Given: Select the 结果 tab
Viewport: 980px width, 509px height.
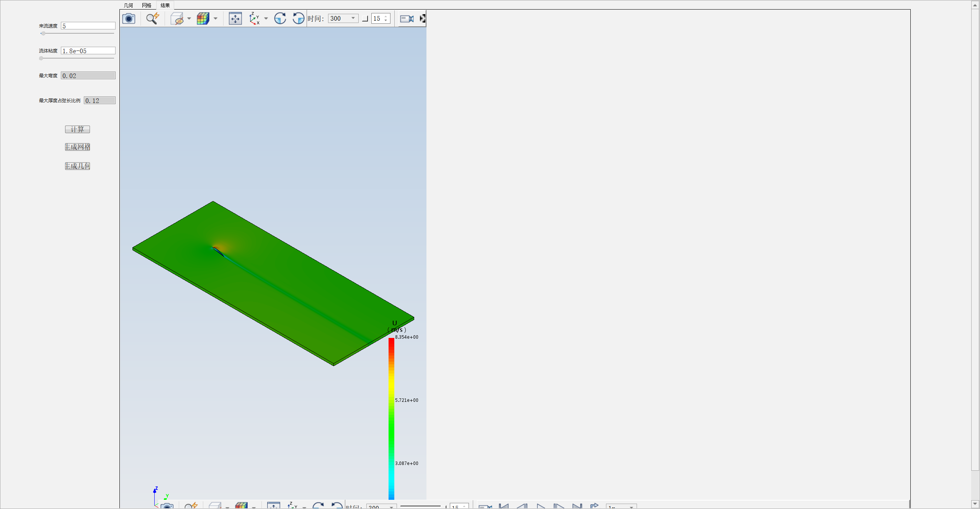Looking at the screenshot, I should point(165,5).
